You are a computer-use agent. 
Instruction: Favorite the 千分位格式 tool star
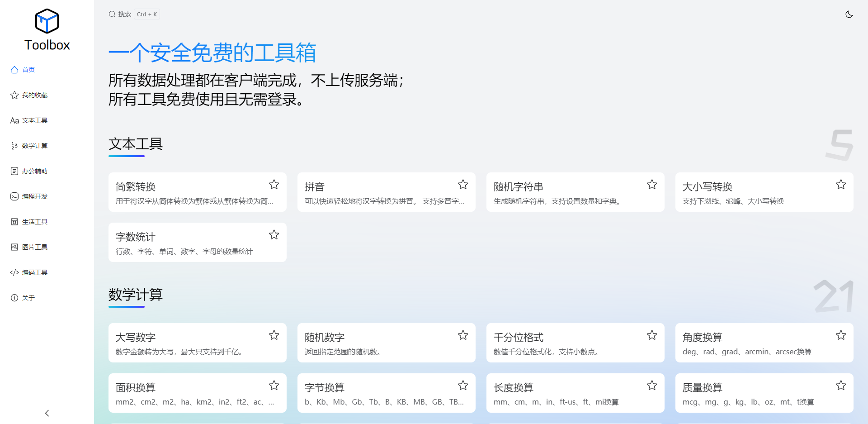[x=652, y=335]
